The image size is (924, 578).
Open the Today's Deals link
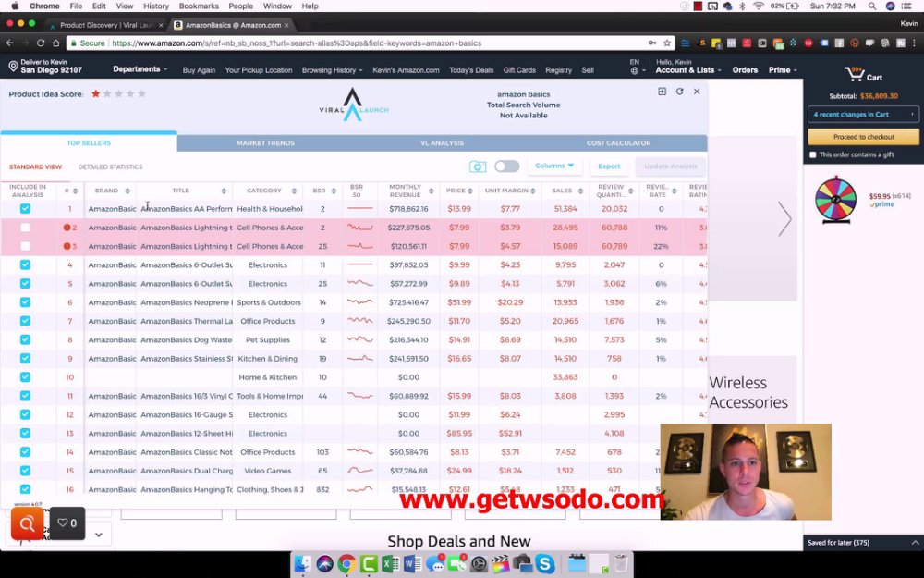[471, 69]
